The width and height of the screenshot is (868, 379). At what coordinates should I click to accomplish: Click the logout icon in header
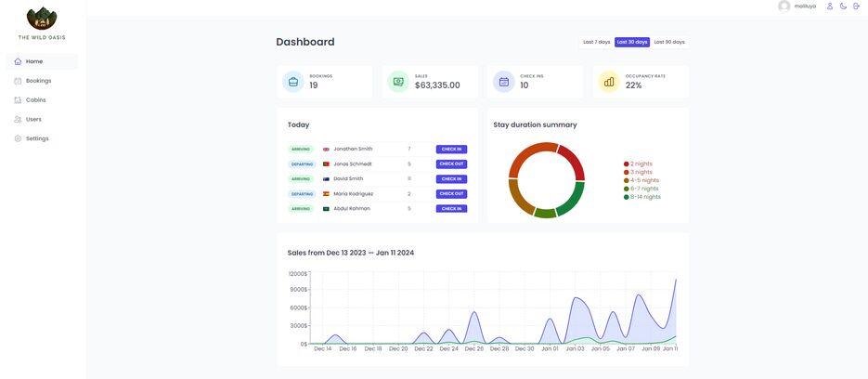click(x=856, y=7)
